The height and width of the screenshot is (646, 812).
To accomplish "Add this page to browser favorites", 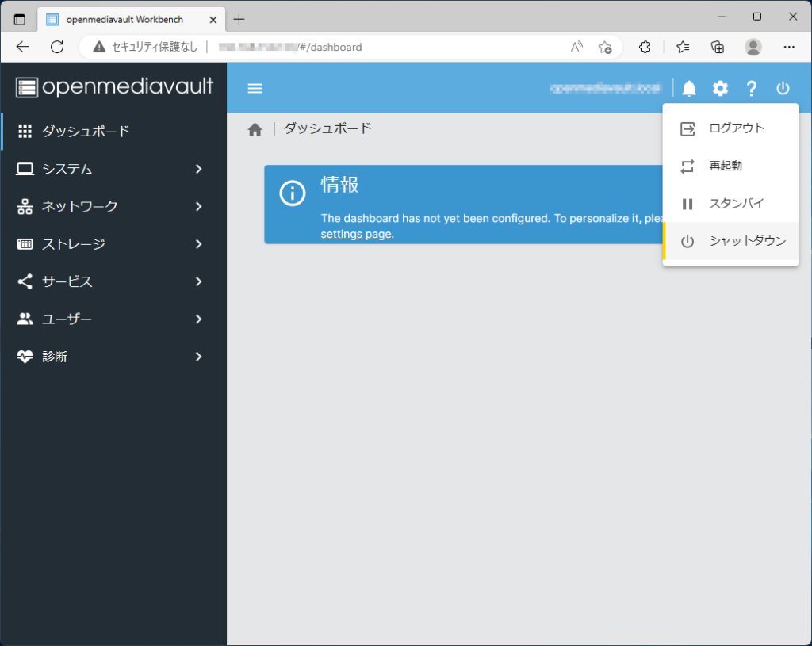I will tap(605, 47).
